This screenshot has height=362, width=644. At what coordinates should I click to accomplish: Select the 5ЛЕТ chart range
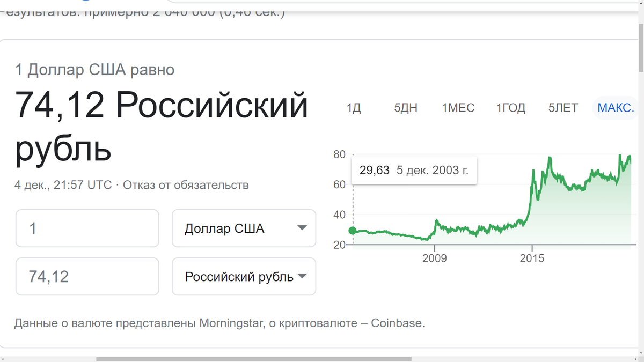coord(562,108)
